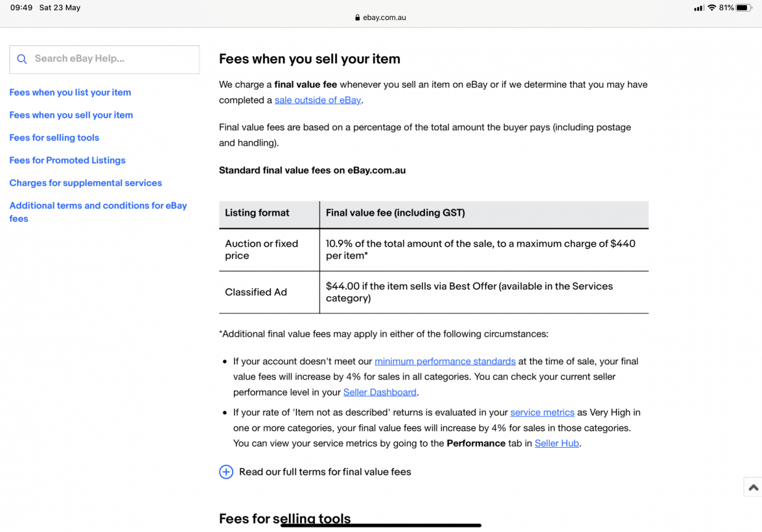Viewport: 762px width, 532px height.
Task: Tap the home indicator bar
Action: [381, 526]
